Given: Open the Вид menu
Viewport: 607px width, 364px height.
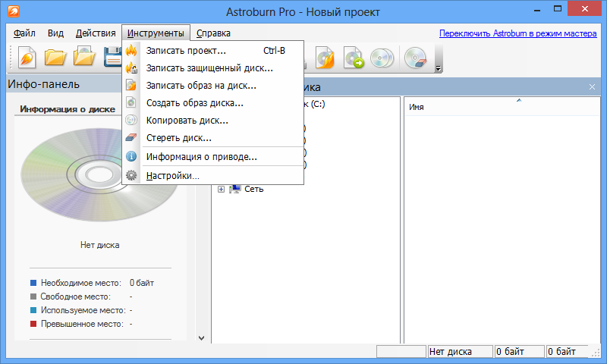Looking at the screenshot, I should (55, 33).
